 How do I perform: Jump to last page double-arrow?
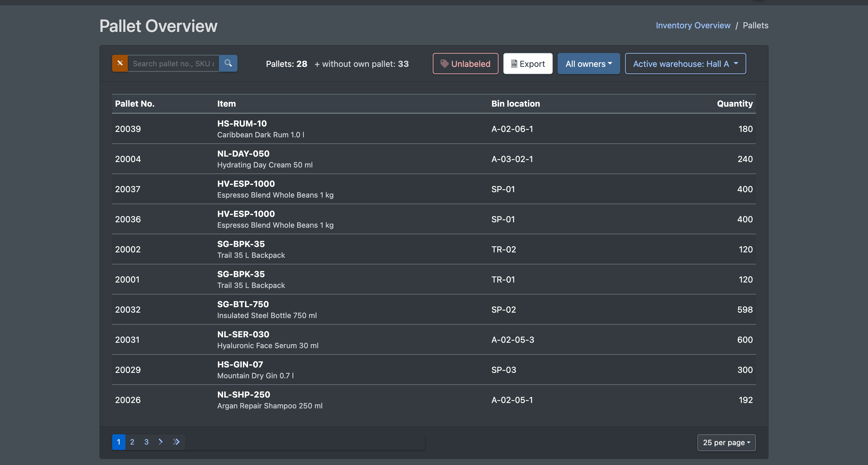(176, 442)
